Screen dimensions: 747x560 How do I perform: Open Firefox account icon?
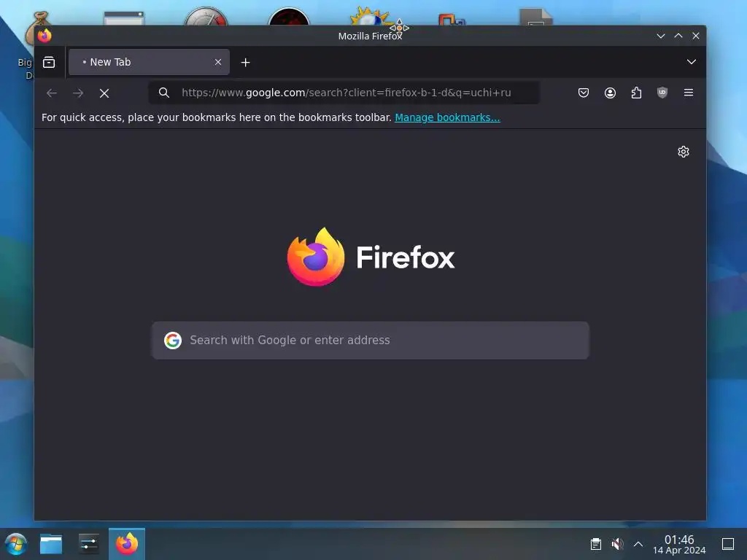point(610,93)
